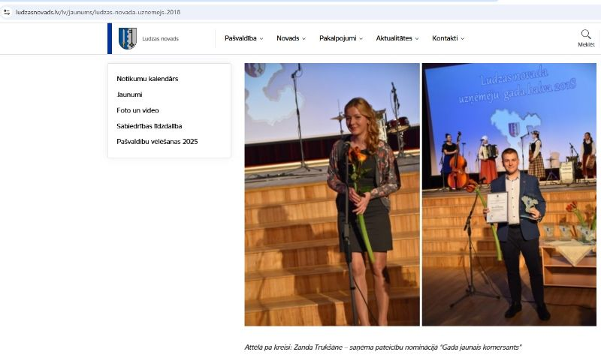Click the magnifying glass search icon

point(586,34)
